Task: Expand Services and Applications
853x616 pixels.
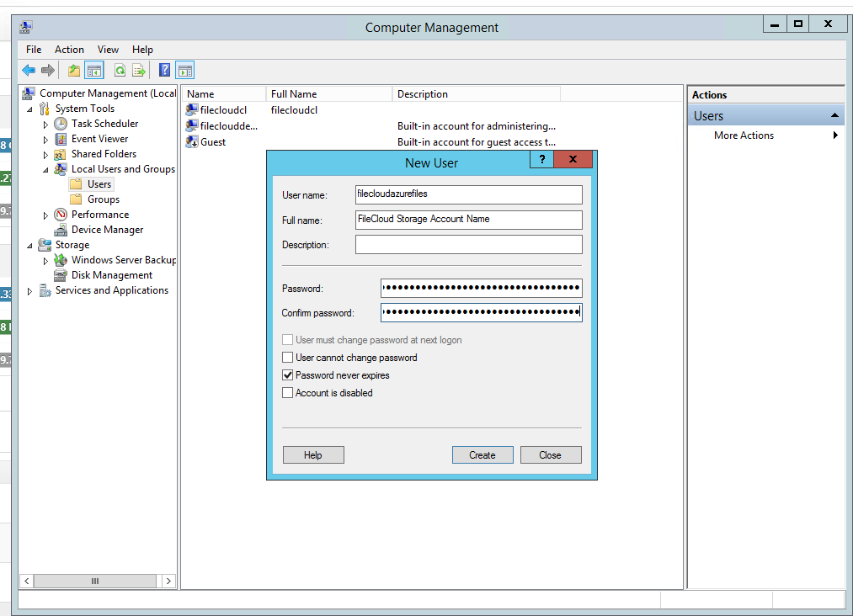Action: point(29,289)
